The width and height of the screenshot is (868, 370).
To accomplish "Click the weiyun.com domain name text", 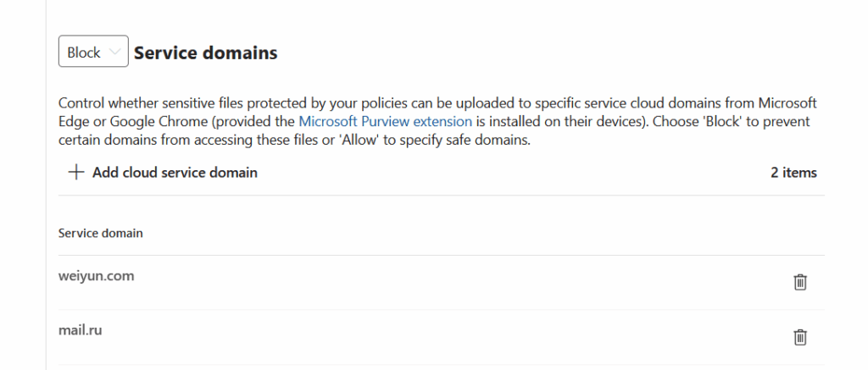I will point(96,276).
